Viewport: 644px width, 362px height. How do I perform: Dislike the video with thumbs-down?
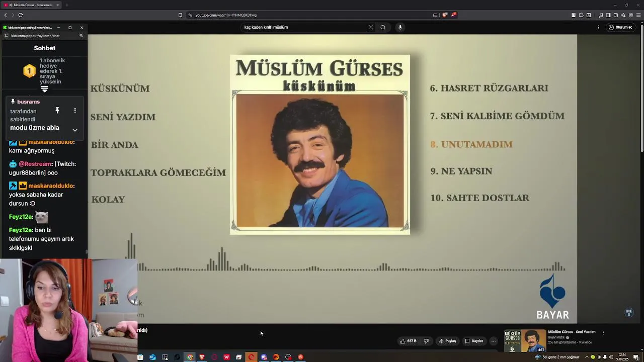click(x=426, y=341)
